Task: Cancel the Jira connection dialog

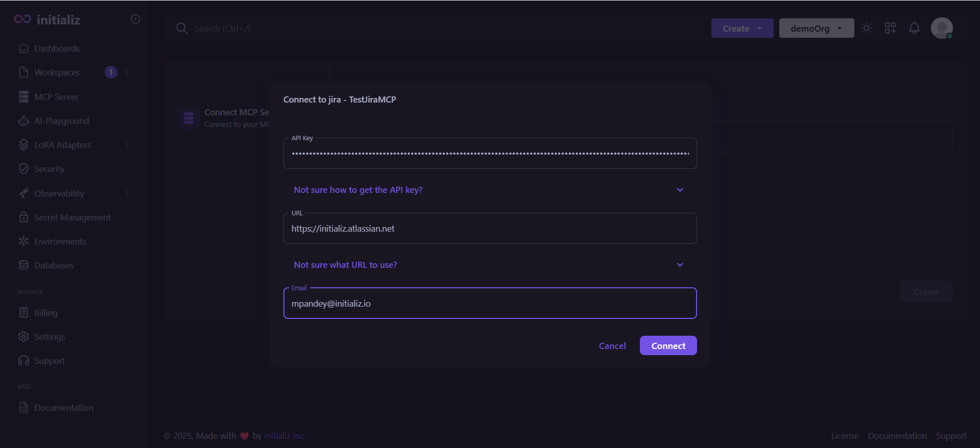Action: click(612, 345)
